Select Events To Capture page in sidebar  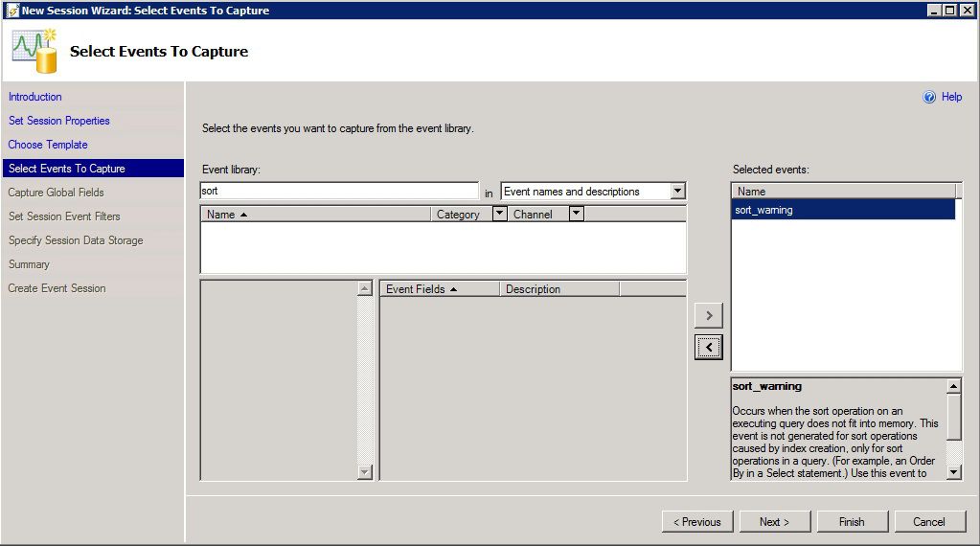pyautogui.click(x=93, y=169)
